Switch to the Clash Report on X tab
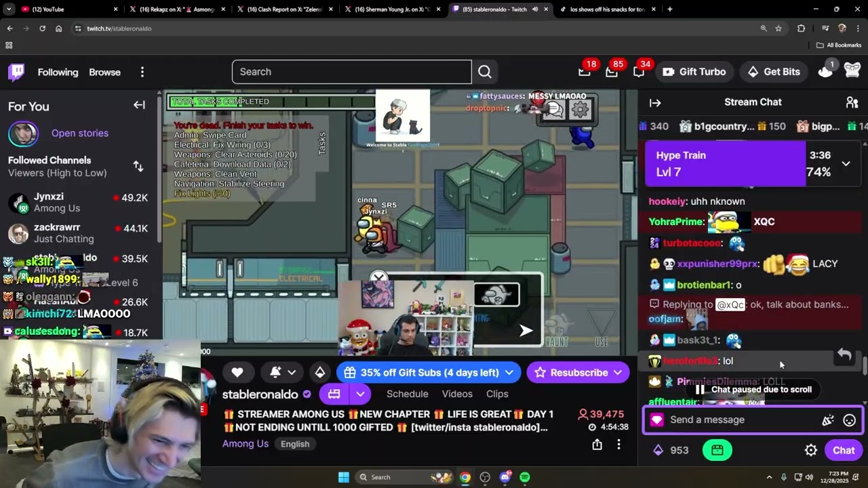 (x=285, y=9)
